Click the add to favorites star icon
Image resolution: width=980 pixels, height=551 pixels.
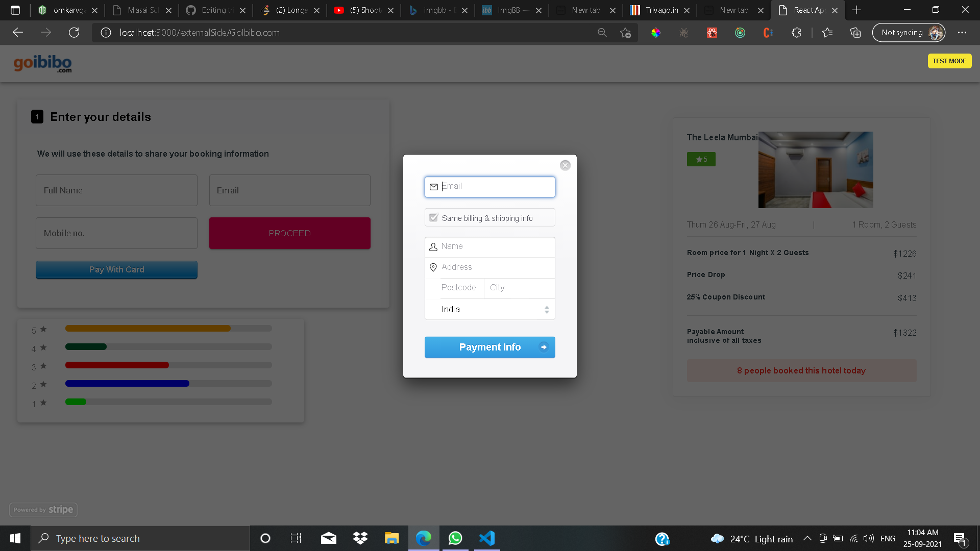(x=625, y=33)
